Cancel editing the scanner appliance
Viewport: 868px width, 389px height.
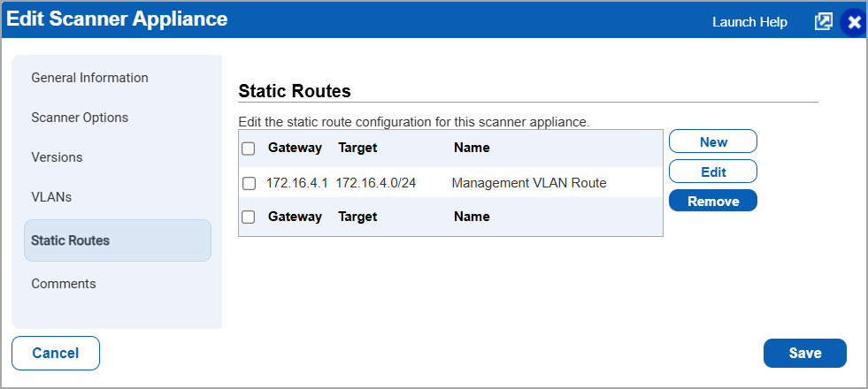[x=56, y=353]
